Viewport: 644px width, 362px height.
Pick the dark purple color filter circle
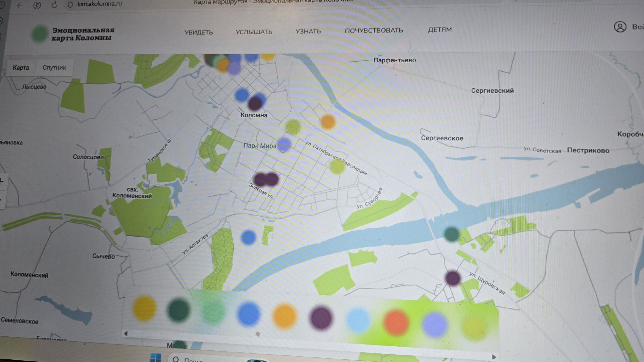point(321,317)
